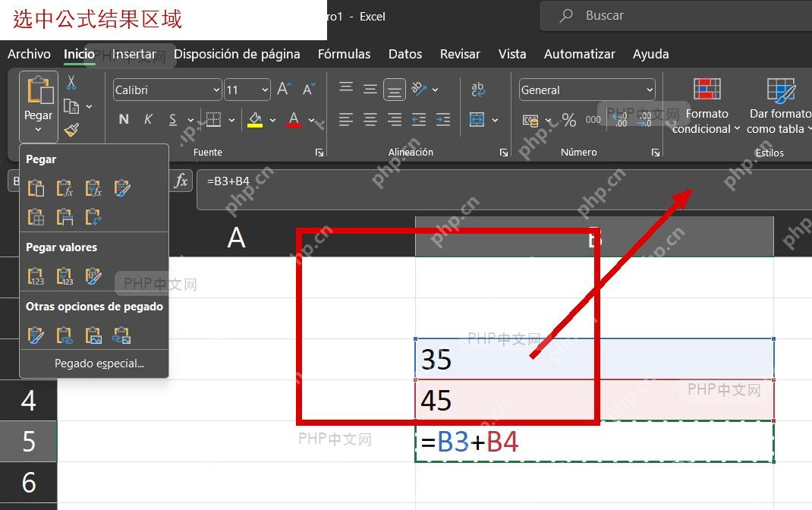Switch to the Revisar tab
This screenshot has width=812, height=510.
460,54
